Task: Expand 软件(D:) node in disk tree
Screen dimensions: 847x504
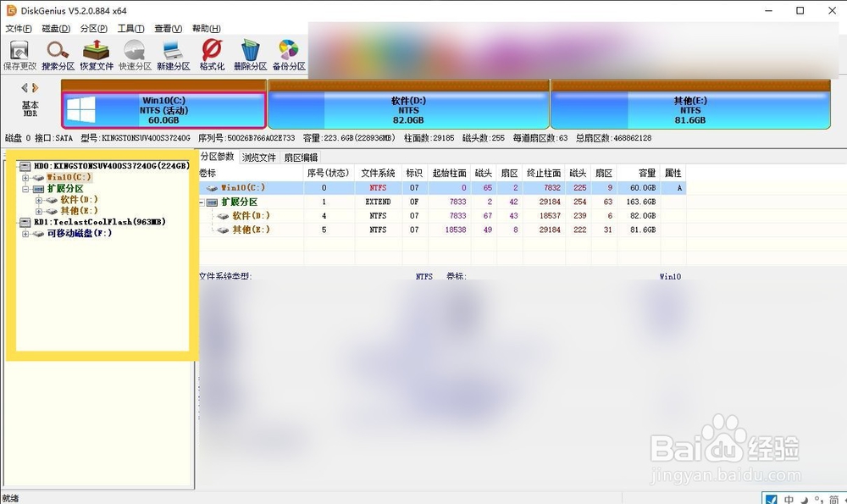Action: 39,200
